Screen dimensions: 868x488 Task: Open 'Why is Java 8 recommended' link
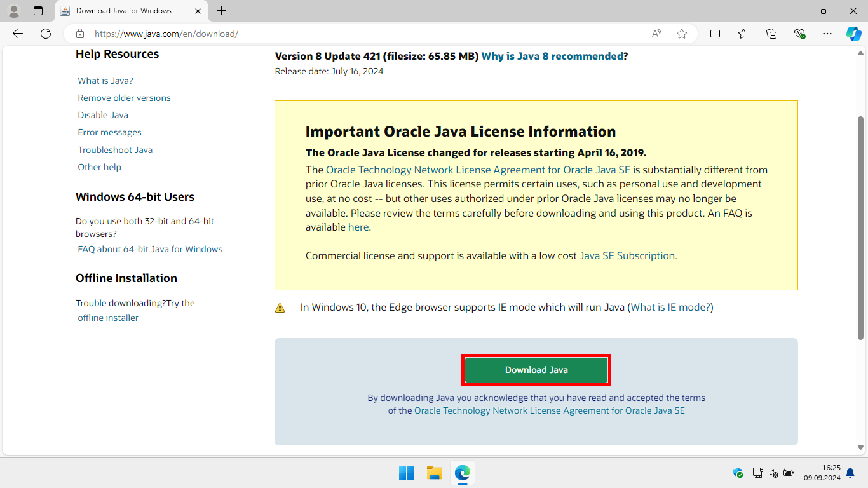pyautogui.click(x=552, y=56)
